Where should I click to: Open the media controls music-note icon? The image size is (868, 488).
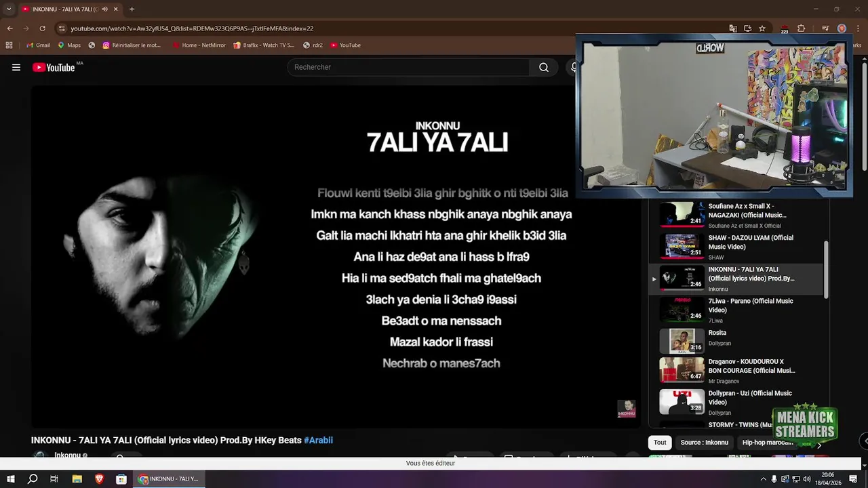(x=825, y=28)
